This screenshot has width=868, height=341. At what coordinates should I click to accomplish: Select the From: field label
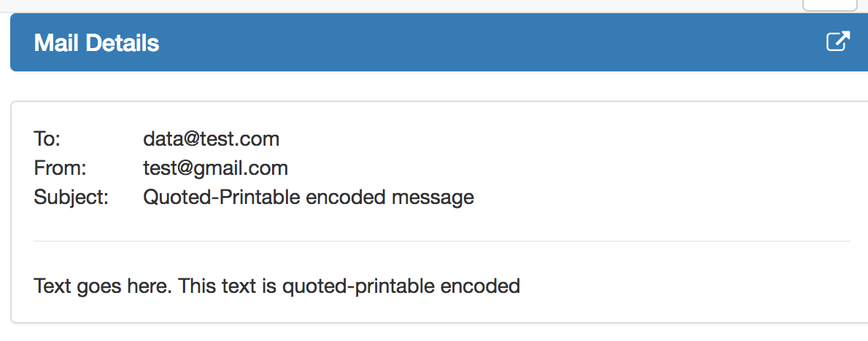tap(61, 168)
